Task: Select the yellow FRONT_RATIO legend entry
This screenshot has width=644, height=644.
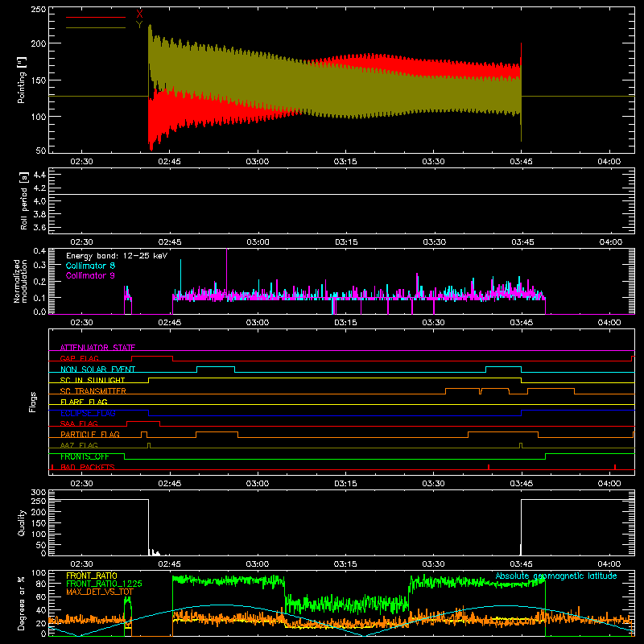Action: click(x=92, y=576)
